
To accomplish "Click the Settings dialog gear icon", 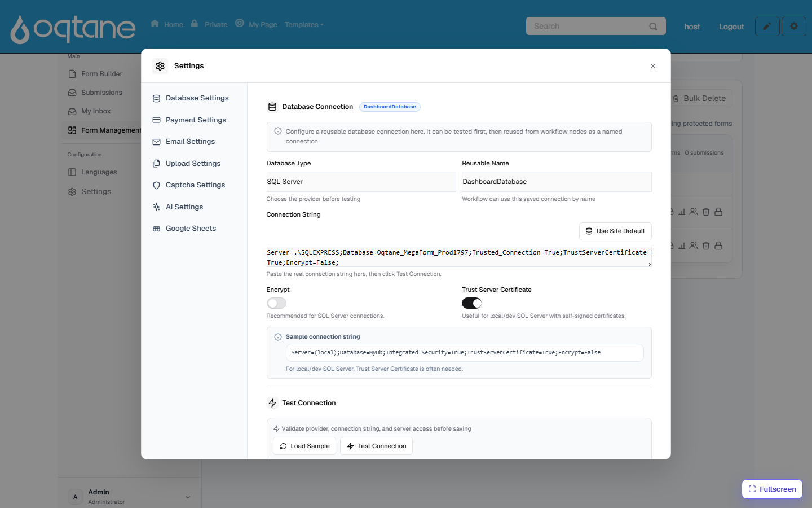I will click(x=160, y=66).
